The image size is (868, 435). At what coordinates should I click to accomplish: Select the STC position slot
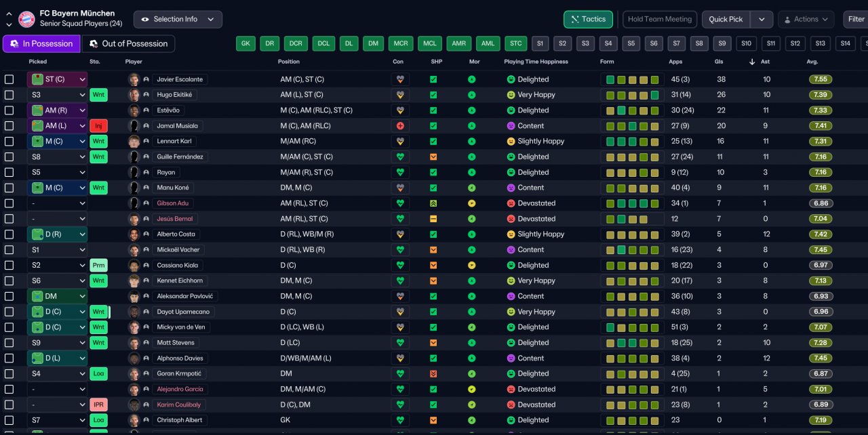pos(516,43)
